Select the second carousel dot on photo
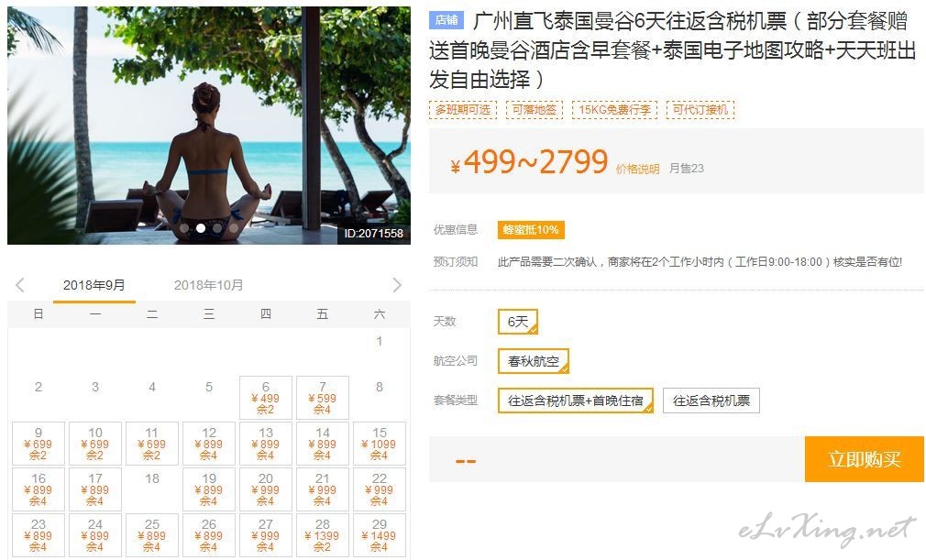926x560 pixels. pyautogui.click(x=201, y=228)
